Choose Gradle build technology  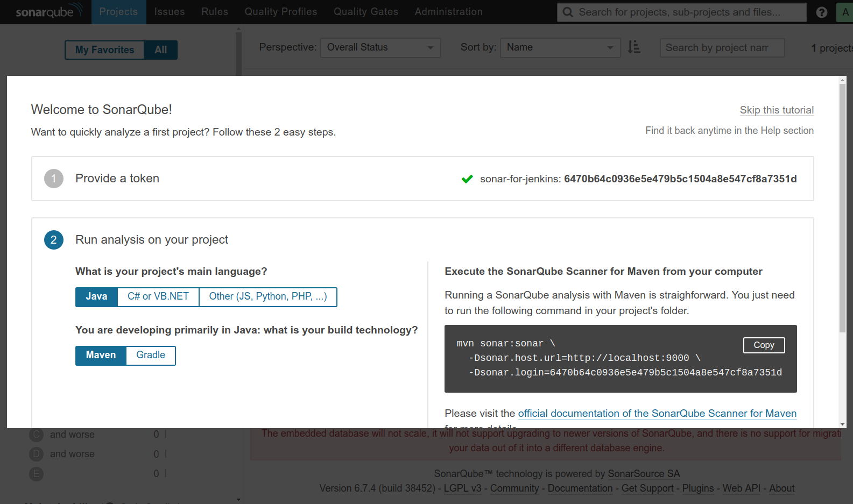(x=151, y=355)
